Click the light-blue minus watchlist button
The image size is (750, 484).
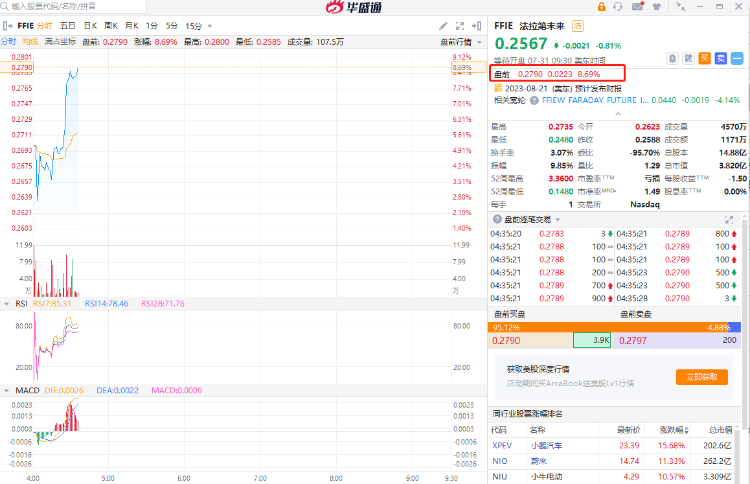coord(737,59)
